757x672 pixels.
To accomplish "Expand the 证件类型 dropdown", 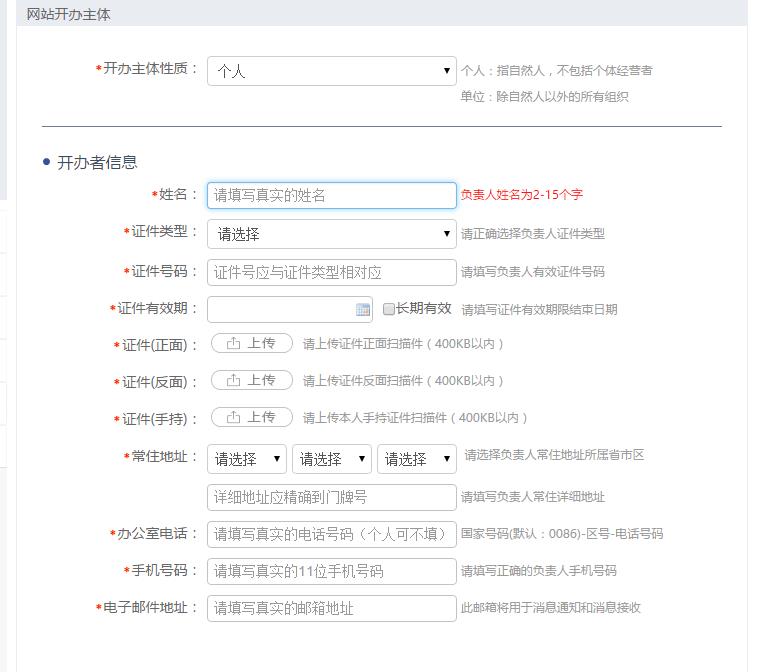I will 331,234.
